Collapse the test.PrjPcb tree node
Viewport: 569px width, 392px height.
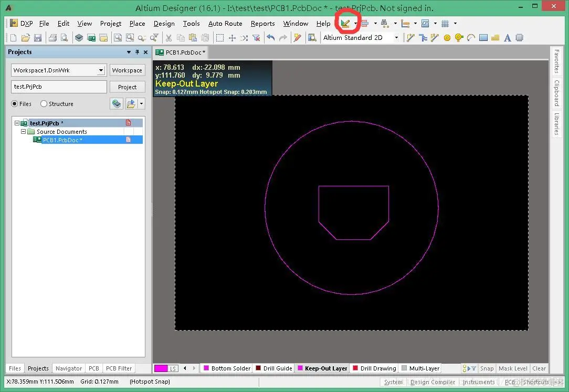point(17,123)
